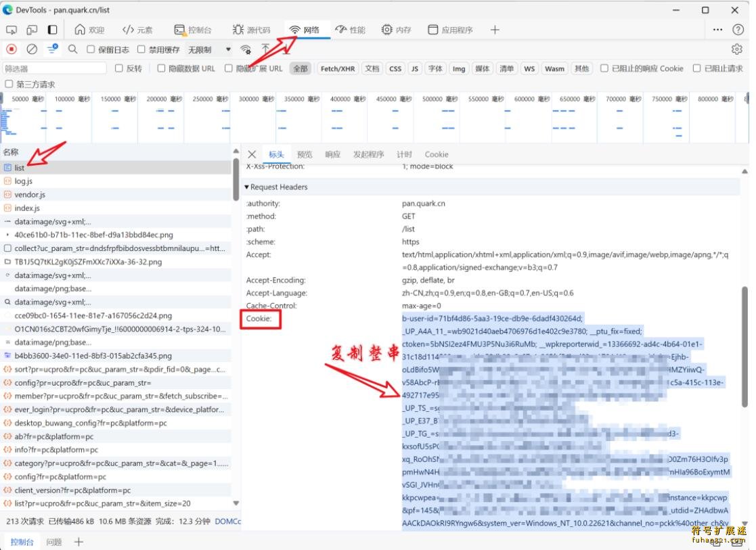Click the import HAR upload icon
756x550 pixels.
tap(266, 49)
